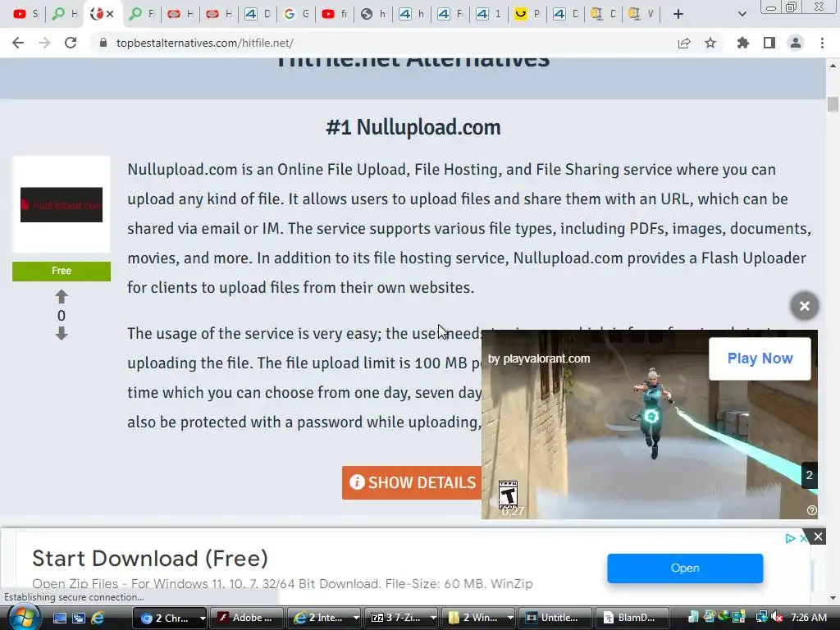This screenshot has width=840, height=630.
Task: Switch to the rightmost 'V' tab
Action: (x=641, y=14)
